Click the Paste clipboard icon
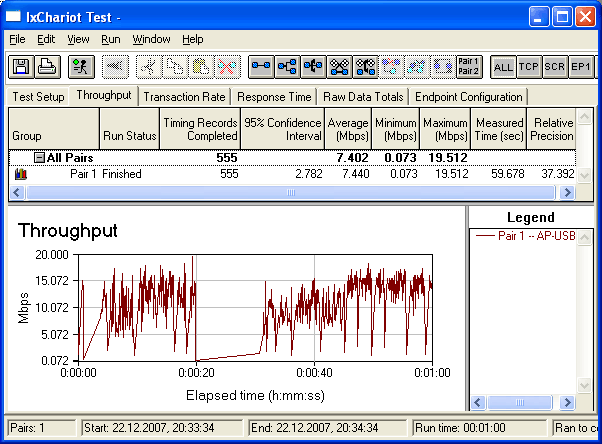The image size is (602, 444). click(201, 67)
